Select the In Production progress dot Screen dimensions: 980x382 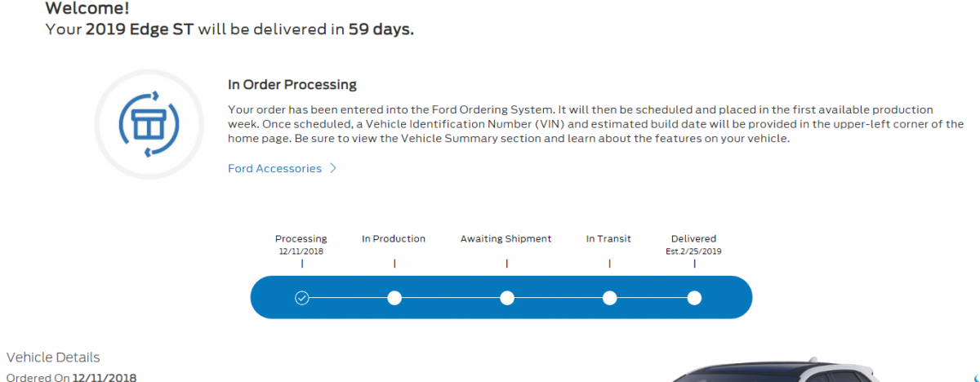pos(394,298)
